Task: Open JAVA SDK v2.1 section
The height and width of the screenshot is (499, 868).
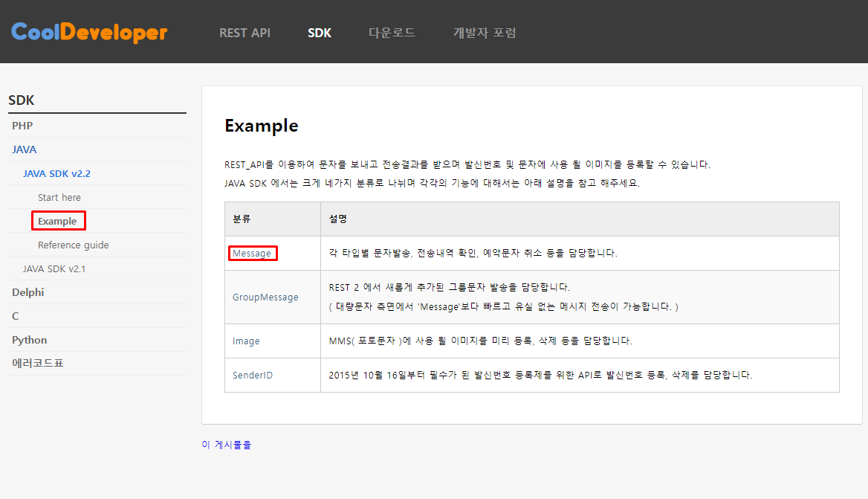Action: coord(54,268)
